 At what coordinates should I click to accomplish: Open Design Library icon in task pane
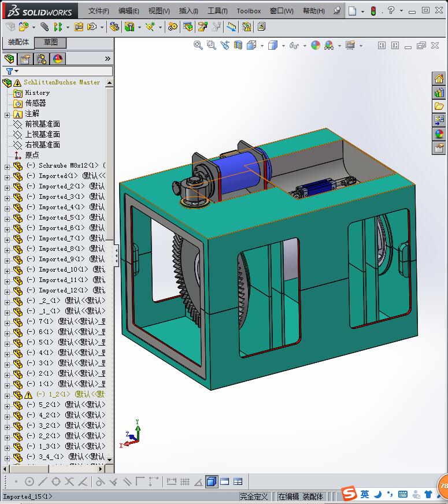[439, 93]
